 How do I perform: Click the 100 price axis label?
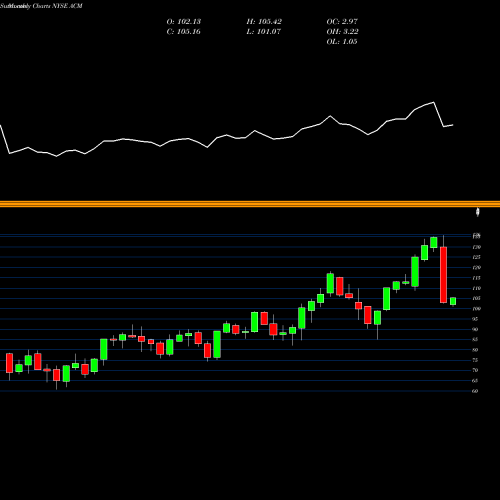click(476, 309)
